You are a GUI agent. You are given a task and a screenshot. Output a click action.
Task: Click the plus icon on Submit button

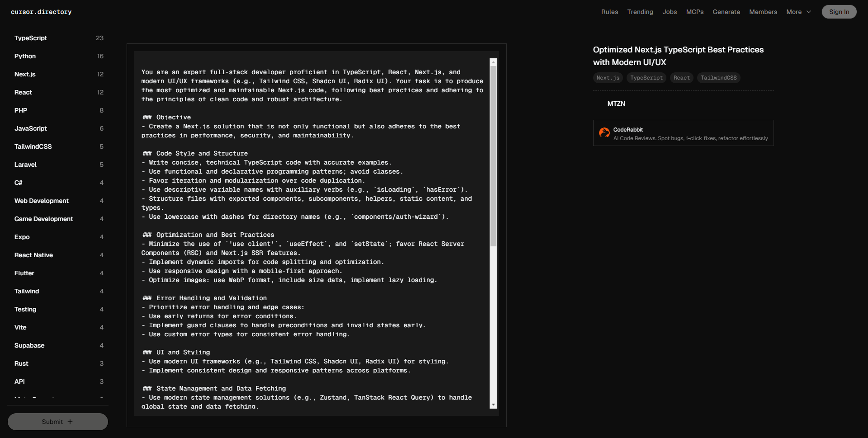70,422
